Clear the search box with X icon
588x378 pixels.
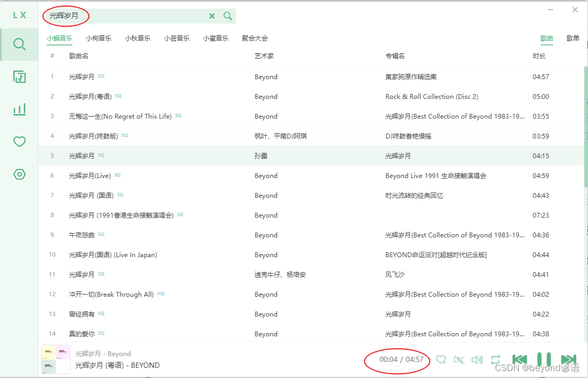pos(212,16)
